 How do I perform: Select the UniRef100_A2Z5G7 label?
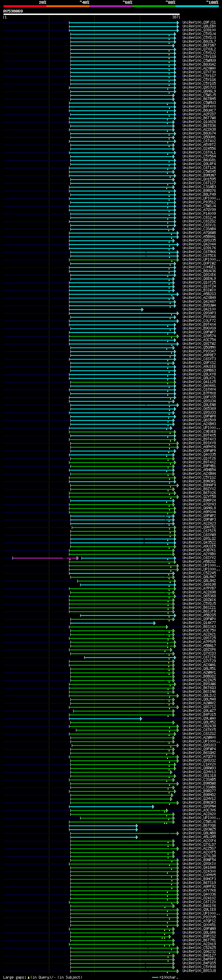coord(199,848)
